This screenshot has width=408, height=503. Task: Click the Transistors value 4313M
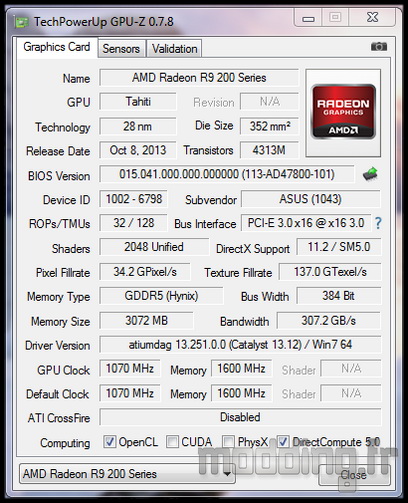coord(269,150)
